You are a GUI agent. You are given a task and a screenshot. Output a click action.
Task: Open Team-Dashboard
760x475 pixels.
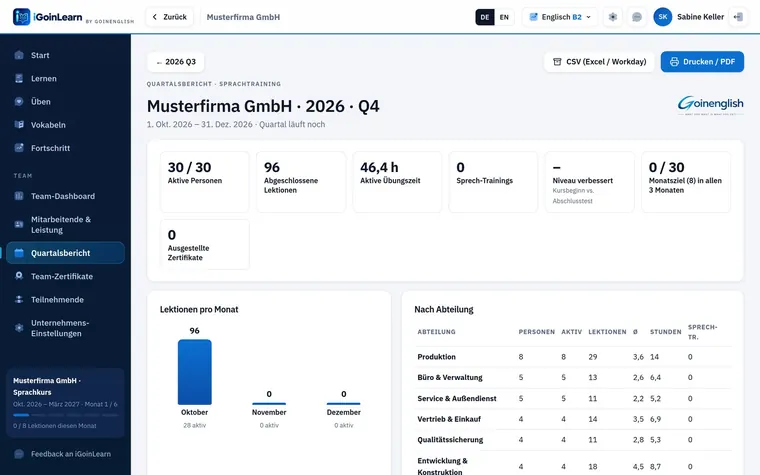pos(65,196)
